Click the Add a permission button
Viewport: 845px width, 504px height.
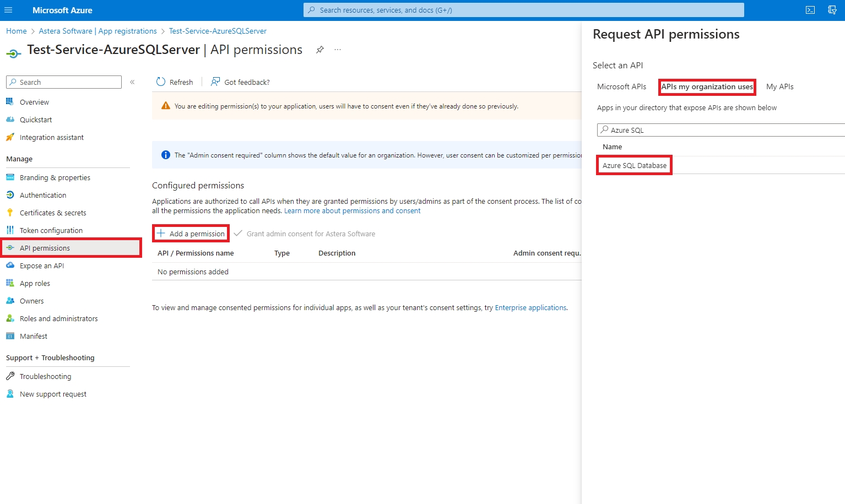click(x=191, y=234)
